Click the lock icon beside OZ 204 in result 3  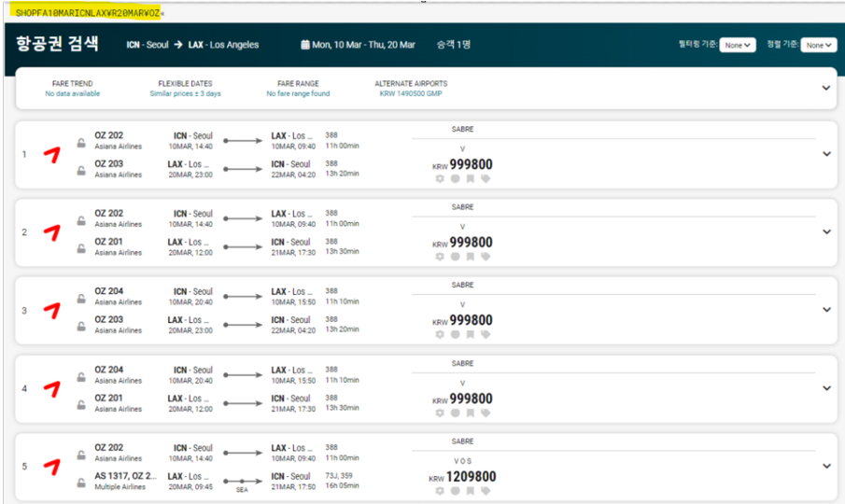81,299
